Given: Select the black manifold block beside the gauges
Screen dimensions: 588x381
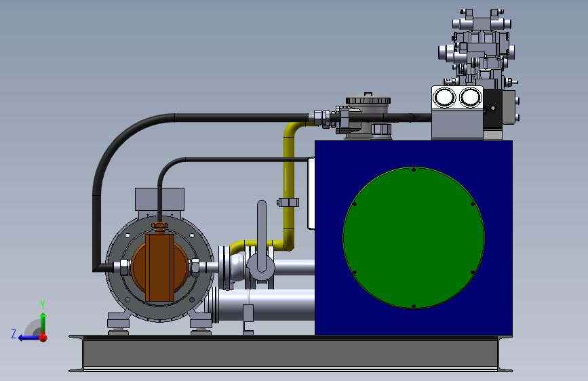Looking at the screenshot, I should coord(492,108).
